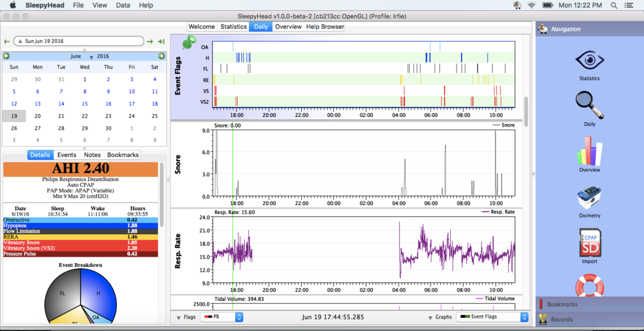Open the View menu

click(x=100, y=5)
